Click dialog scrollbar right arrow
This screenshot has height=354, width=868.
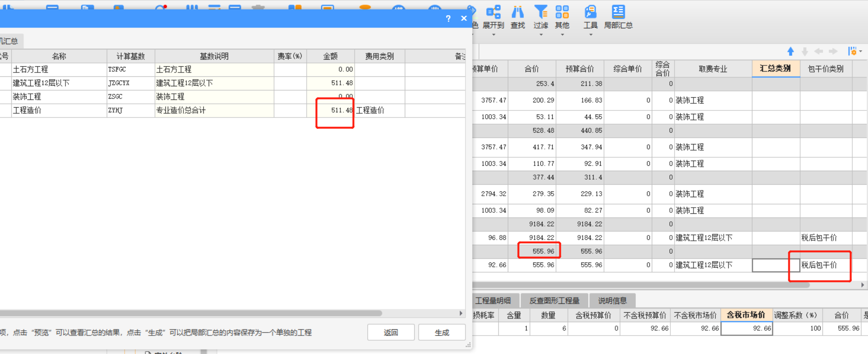[461, 313]
